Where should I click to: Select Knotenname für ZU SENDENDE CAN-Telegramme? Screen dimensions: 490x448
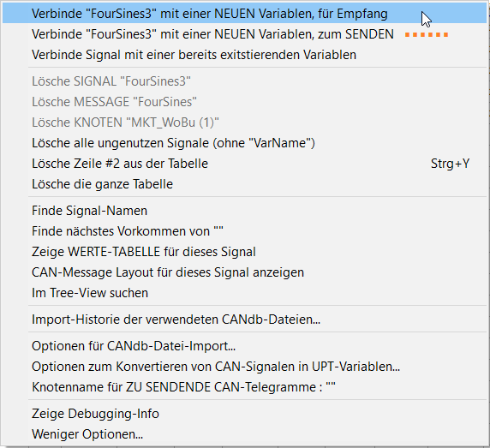tap(245, 387)
